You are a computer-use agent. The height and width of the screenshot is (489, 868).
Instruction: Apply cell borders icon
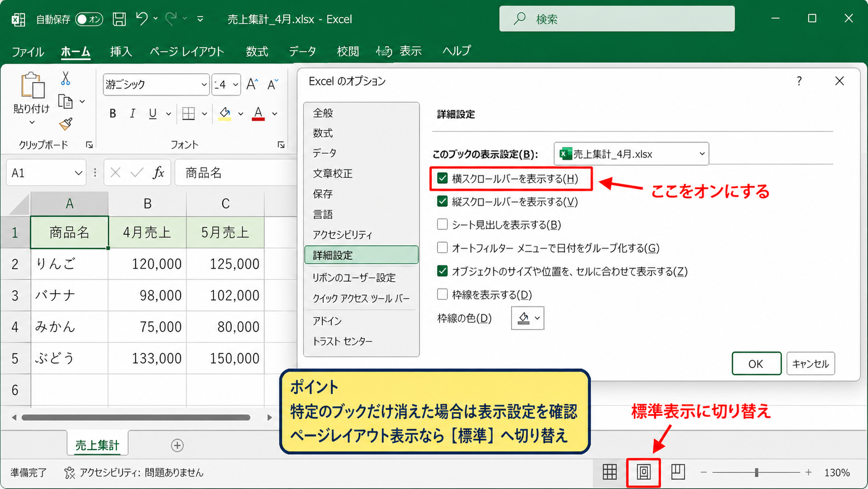coord(188,113)
